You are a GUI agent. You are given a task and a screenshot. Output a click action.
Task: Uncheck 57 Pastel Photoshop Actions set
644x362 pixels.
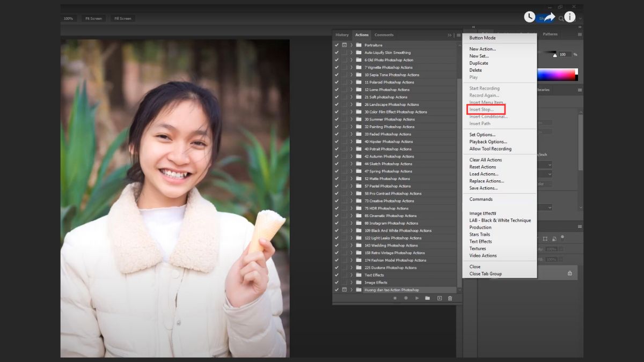(336, 186)
